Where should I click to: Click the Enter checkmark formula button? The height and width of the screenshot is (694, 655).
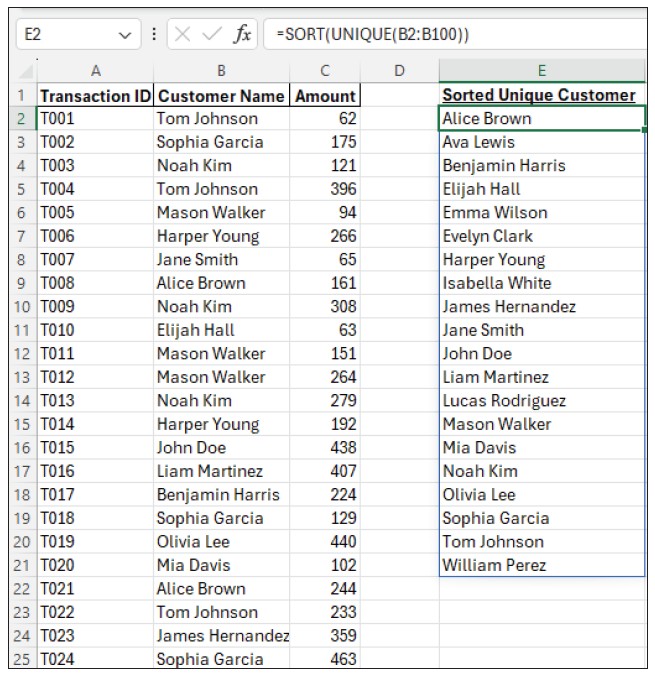point(212,34)
